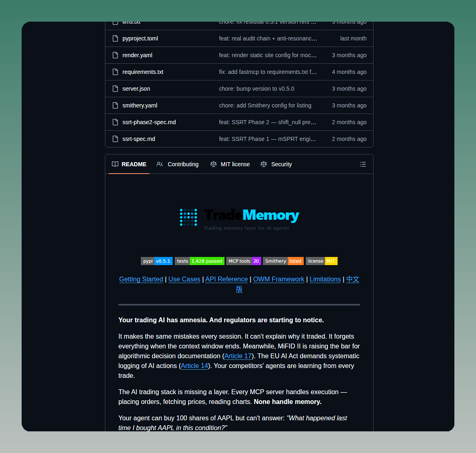Open the server.json file

click(x=136, y=89)
